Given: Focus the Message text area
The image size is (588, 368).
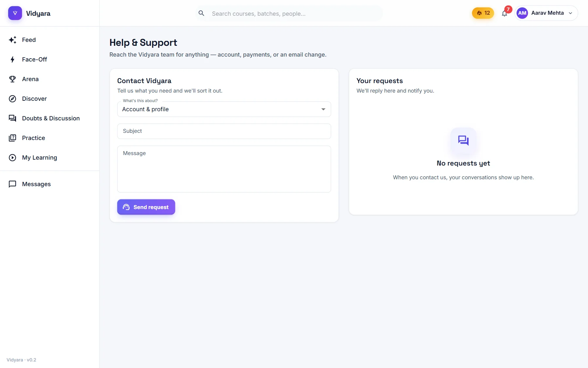Looking at the screenshot, I should [224, 169].
